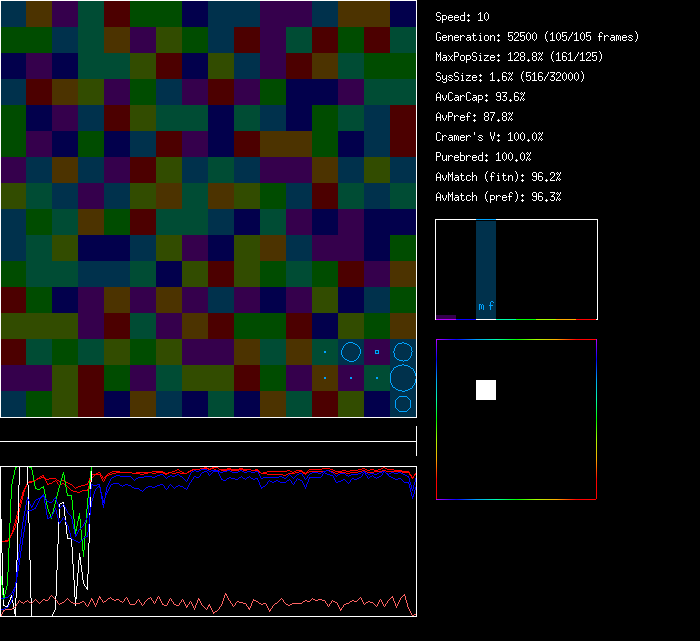Click the Speed: 10 readout

tap(463, 17)
